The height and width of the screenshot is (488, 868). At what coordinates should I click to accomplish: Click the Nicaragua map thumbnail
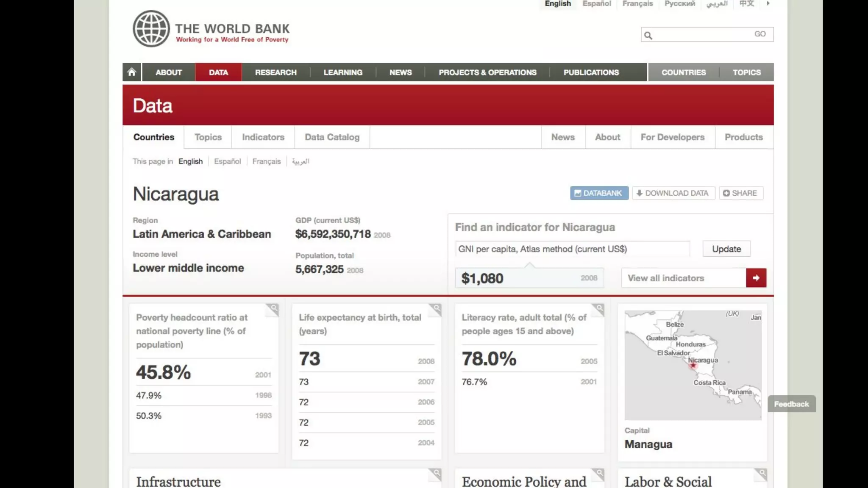pos(693,365)
